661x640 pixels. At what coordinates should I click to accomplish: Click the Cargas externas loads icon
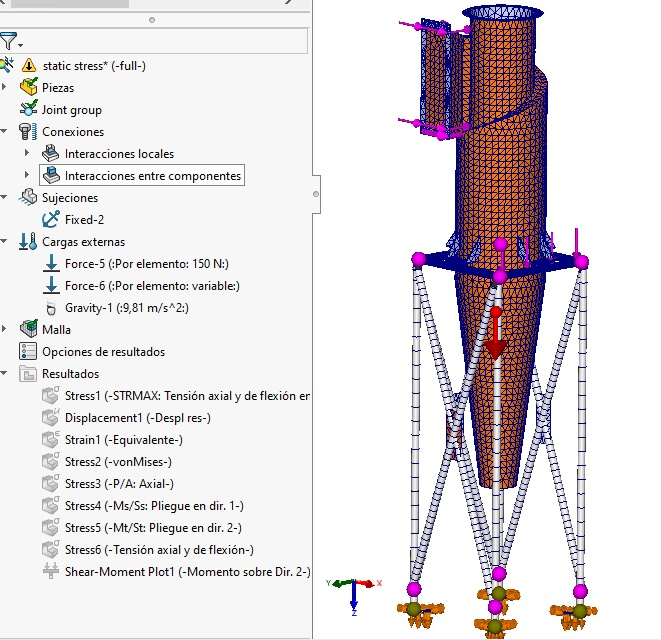[28, 242]
